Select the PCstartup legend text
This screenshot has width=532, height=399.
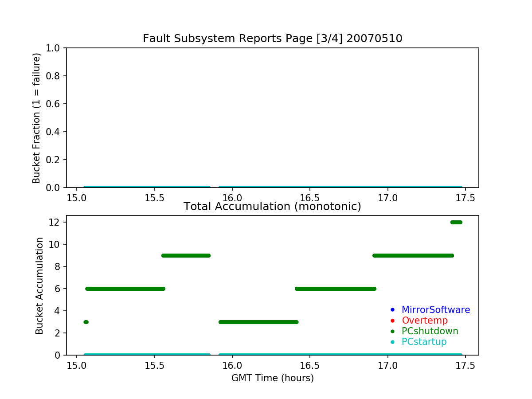click(x=424, y=342)
